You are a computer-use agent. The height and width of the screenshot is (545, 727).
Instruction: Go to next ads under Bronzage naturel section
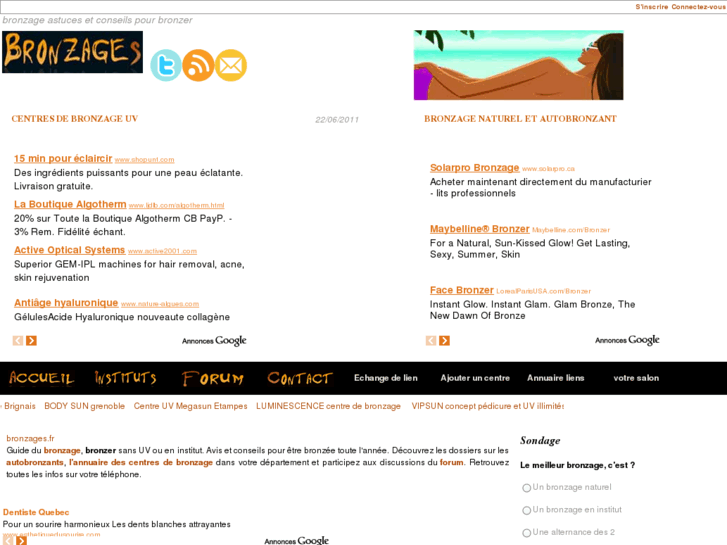(444, 340)
